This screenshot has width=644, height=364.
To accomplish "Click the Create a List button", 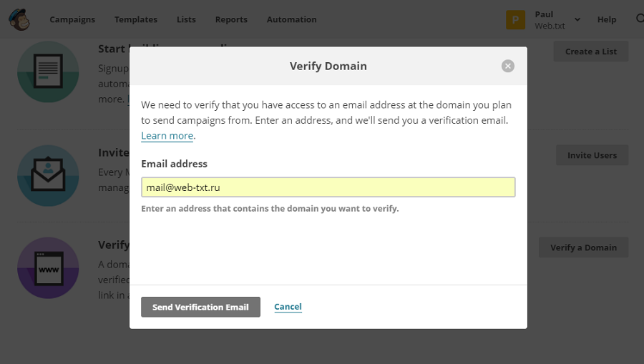I will coord(590,51).
